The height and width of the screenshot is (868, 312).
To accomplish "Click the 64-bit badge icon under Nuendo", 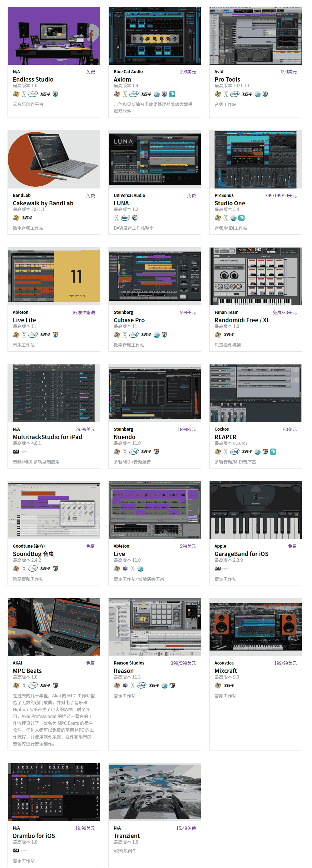I will pos(156,452).
